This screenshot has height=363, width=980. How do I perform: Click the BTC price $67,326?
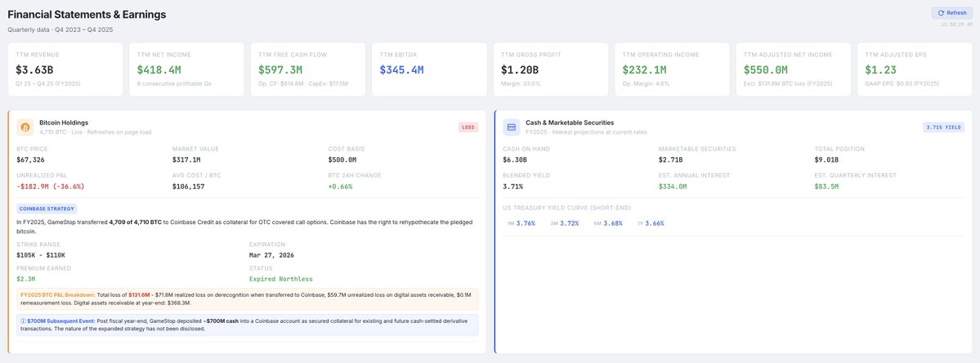point(30,160)
